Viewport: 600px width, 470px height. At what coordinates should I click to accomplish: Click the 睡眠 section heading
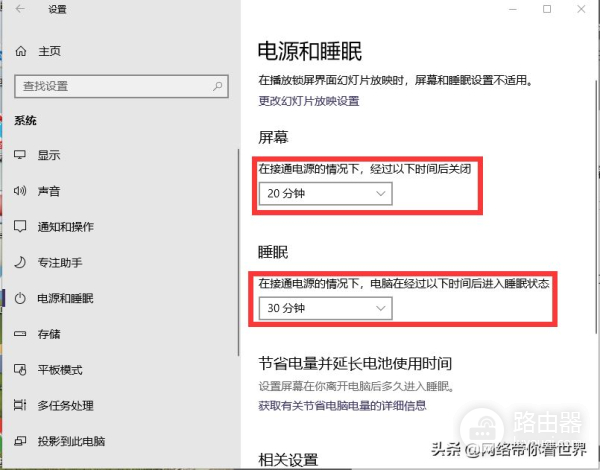273,252
